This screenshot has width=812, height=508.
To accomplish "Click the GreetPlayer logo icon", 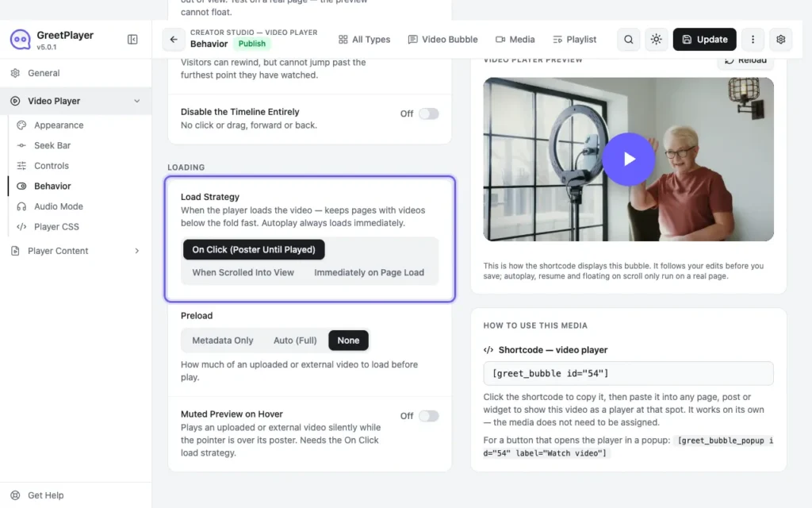I will [20, 40].
